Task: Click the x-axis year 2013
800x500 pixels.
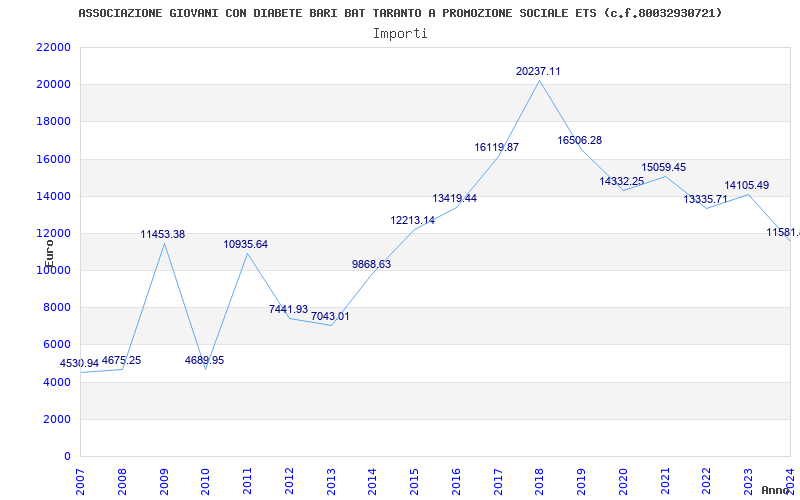Action: click(x=331, y=481)
